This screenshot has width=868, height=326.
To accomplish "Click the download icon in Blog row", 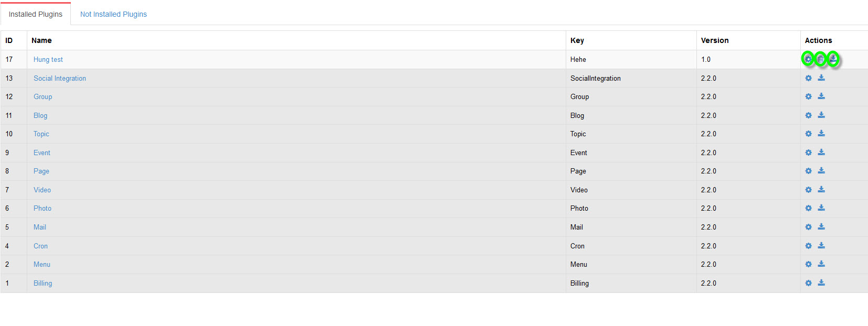I will [x=821, y=115].
